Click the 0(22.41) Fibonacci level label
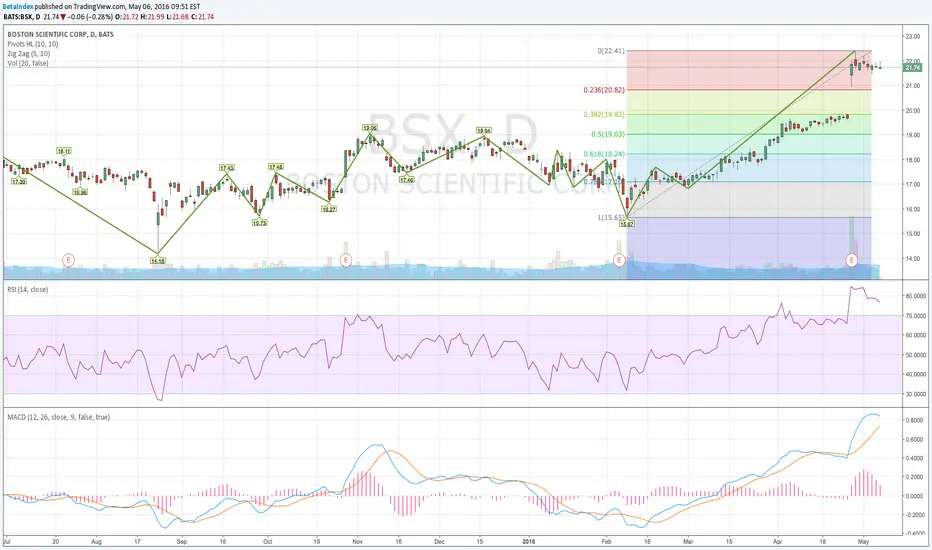 [611, 51]
